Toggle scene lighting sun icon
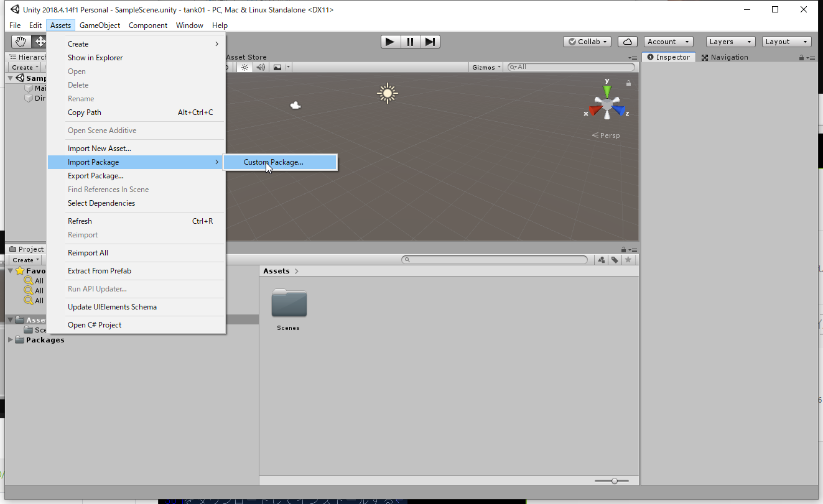Screen dimensions: 823x504 pyautogui.click(x=244, y=67)
